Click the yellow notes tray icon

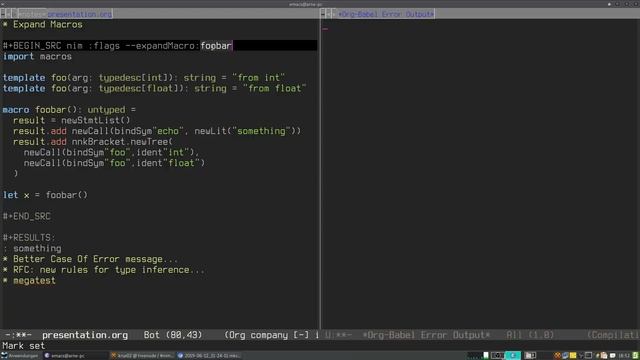573,356
